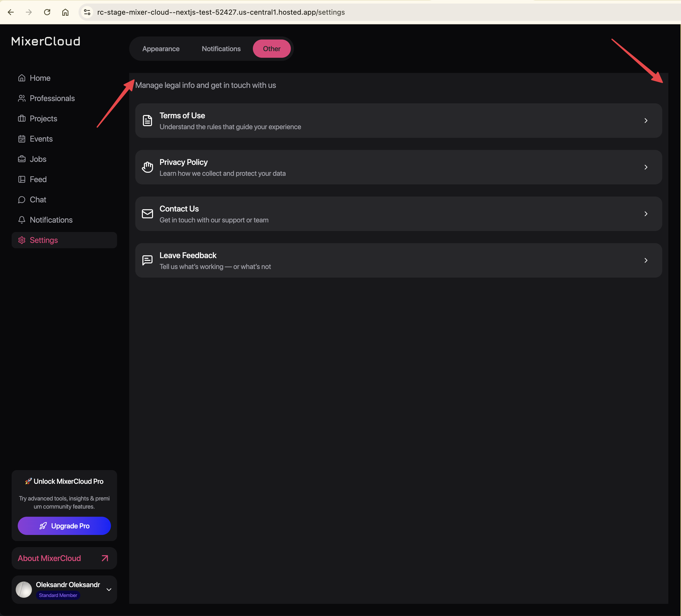Viewport: 681px width, 616px height.
Task: Switch to the Notifications settings tab
Action: (x=221, y=49)
